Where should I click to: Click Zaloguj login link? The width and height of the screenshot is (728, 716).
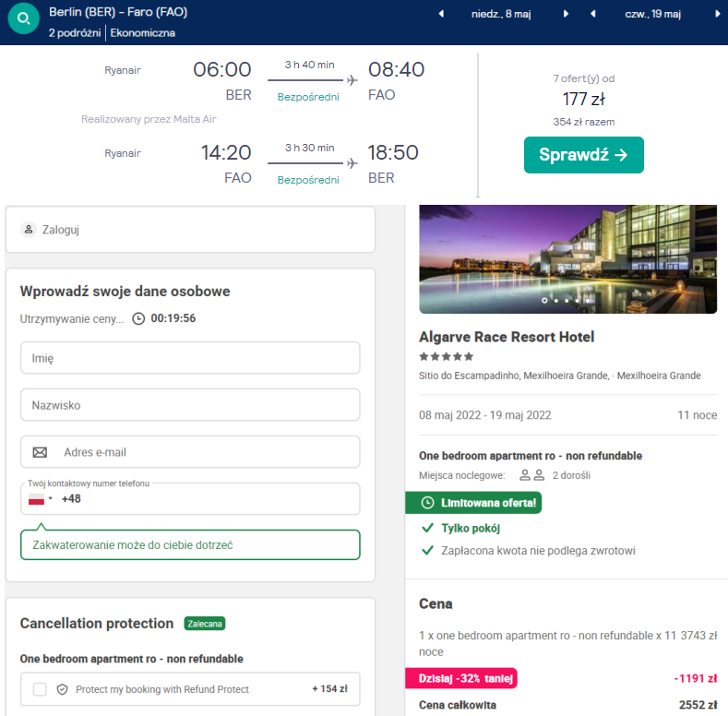pos(60,229)
